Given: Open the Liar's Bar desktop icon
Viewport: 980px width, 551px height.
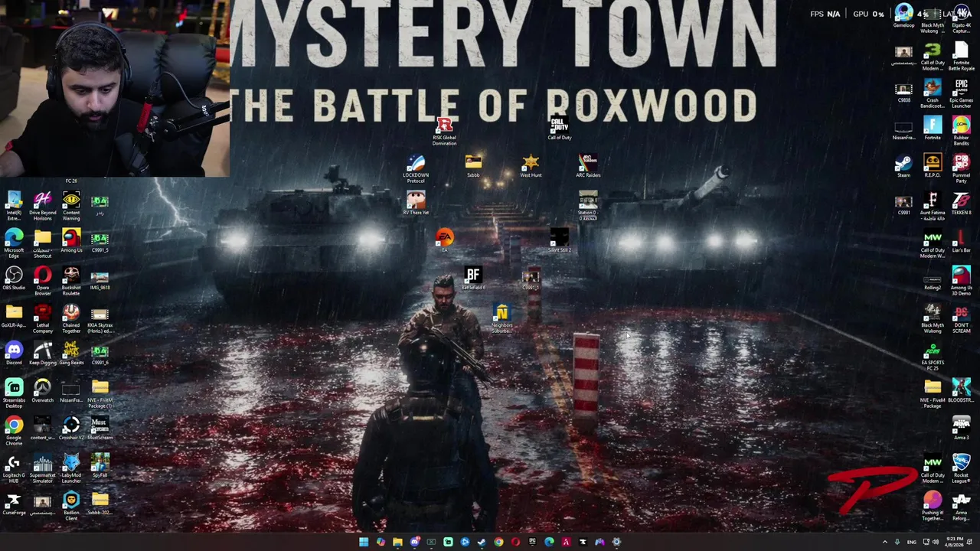Looking at the screenshot, I should tap(961, 240).
